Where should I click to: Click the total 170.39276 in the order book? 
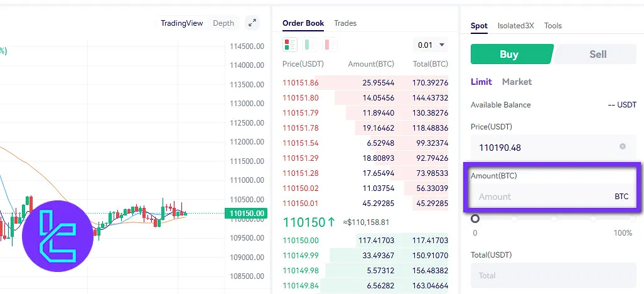click(430, 83)
